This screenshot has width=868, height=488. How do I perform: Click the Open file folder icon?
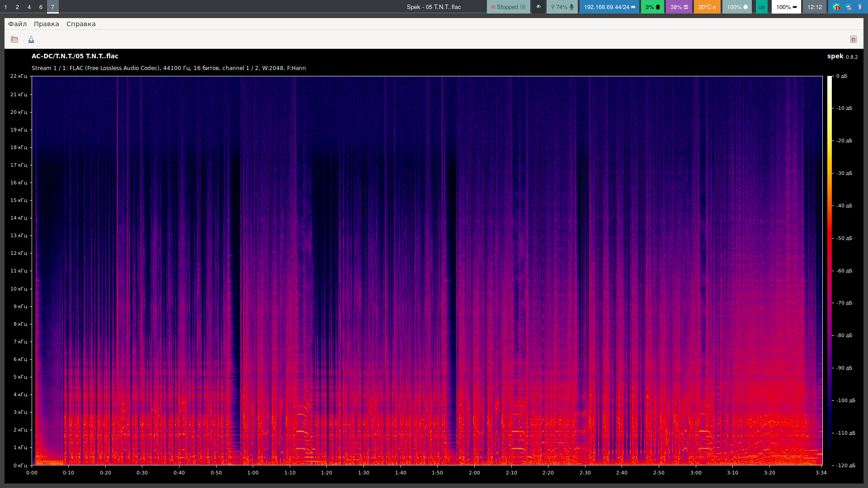click(14, 40)
